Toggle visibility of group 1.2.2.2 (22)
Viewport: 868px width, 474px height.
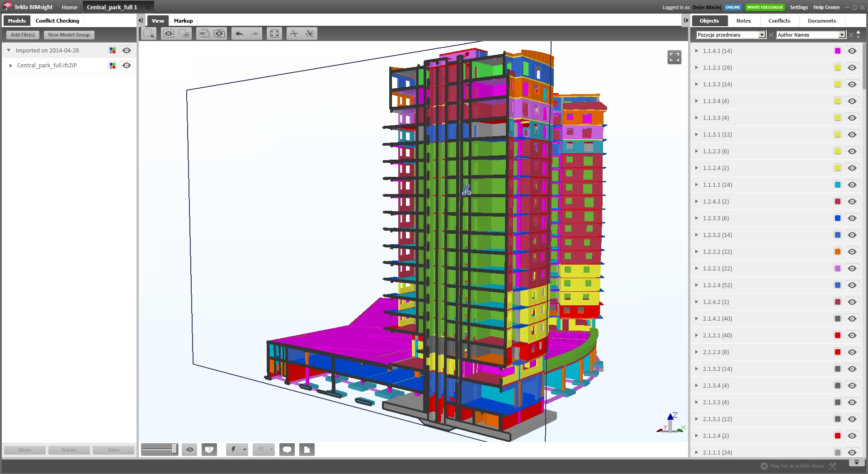(x=852, y=252)
